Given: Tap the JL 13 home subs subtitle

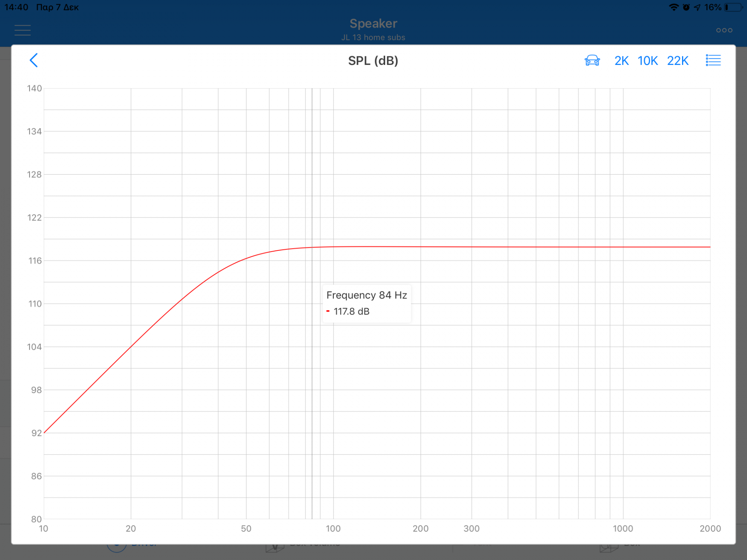Looking at the screenshot, I should tap(373, 37).
